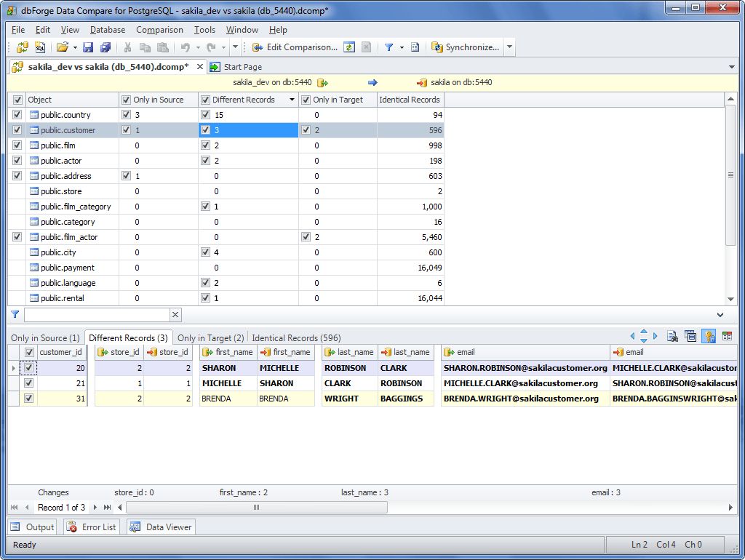Open the standard toolbar options dropdown
The height and width of the screenshot is (560, 745).
[x=235, y=47]
